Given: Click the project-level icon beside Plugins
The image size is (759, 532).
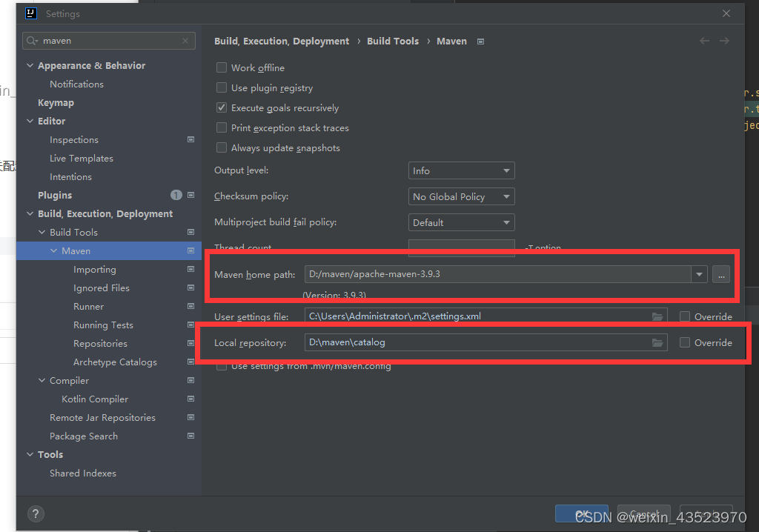Looking at the screenshot, I should tap(190, 195).
